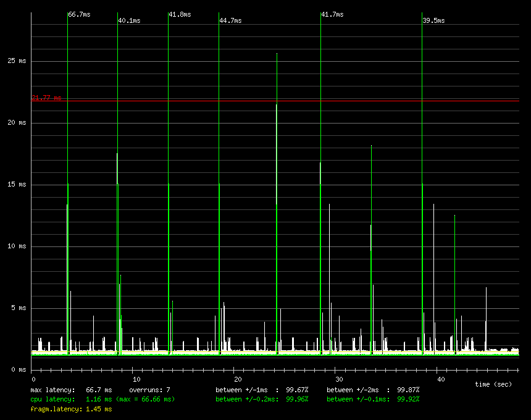Click the 20 ms y-axis label
Screen dimensions: 531x420
pyautogui.click(x=17, y=122)
